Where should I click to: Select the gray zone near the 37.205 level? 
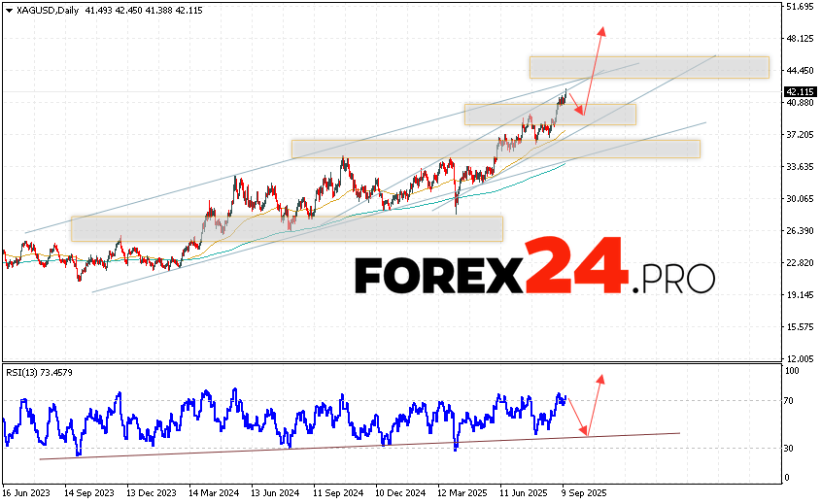pos(496,149)
